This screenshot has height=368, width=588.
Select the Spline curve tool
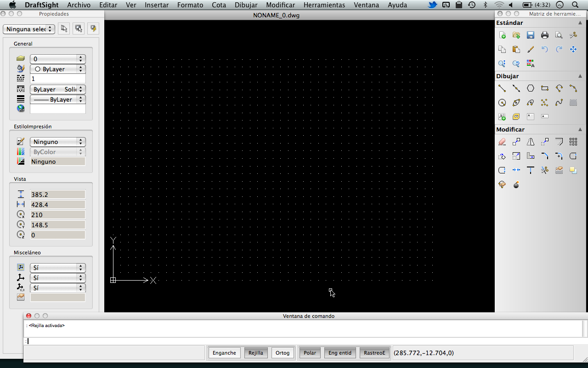(559, 103)
